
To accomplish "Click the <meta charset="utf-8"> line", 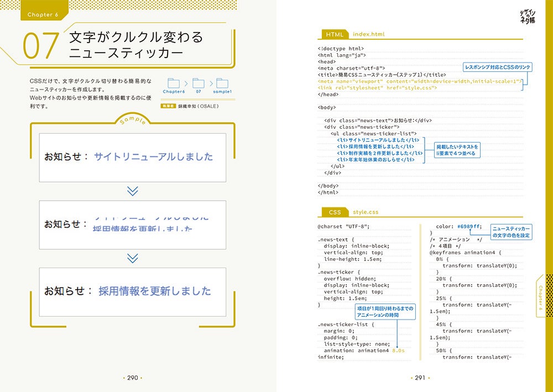I will tap(351, 68).
